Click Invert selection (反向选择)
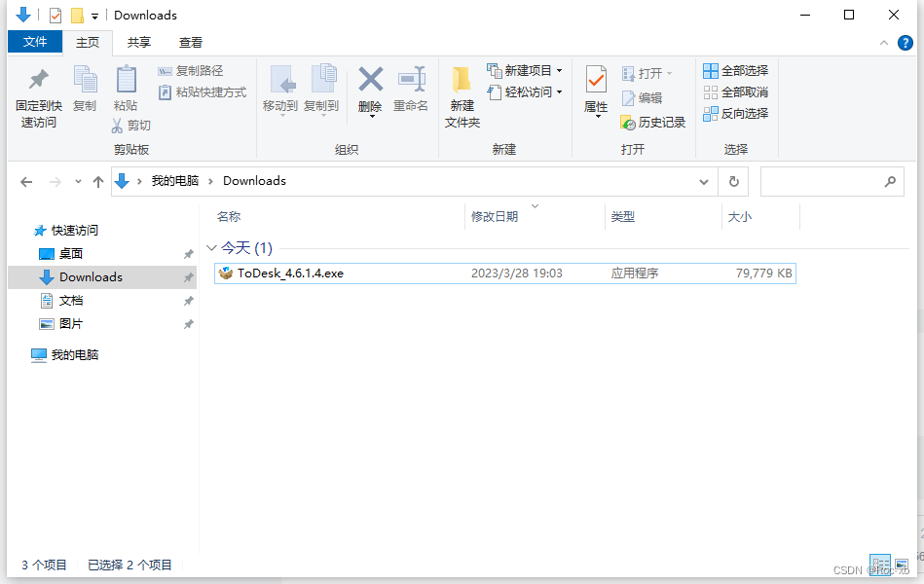The image size is (924, 584). [735, 113]
